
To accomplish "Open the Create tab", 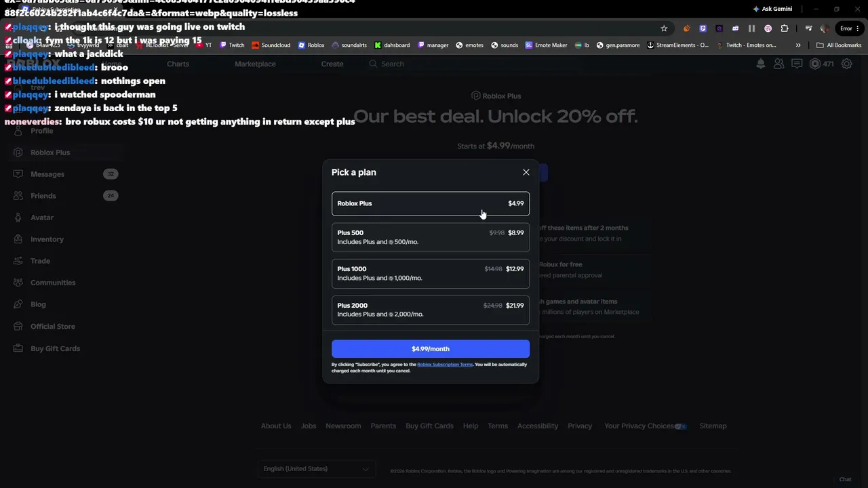I will click(x=332, y=64).
